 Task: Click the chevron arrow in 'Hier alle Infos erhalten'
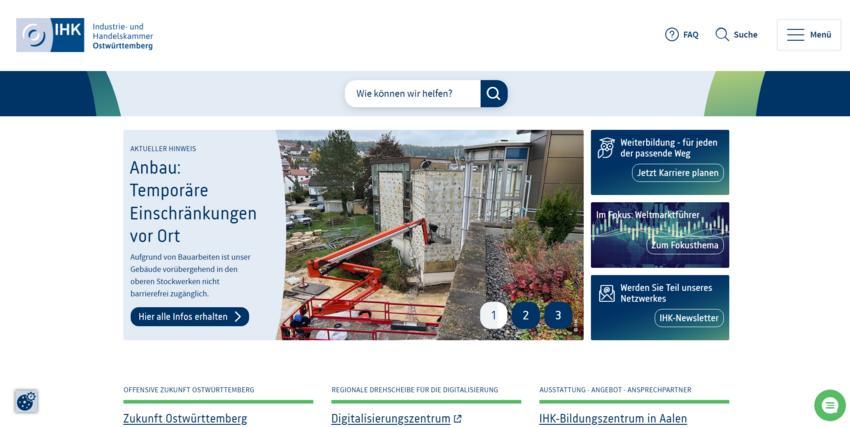click(237, 317)
